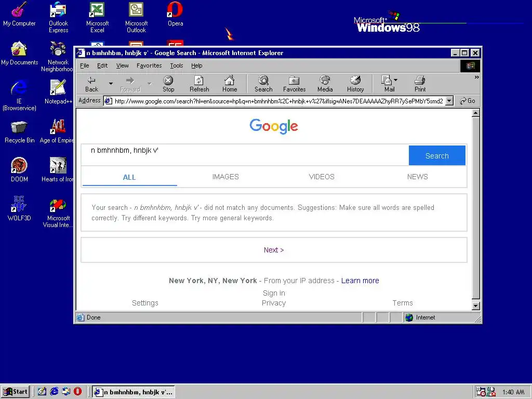Screen dimensions: 532x399
Task: Open the Media toolbar icon
Action: pos(325,84)
